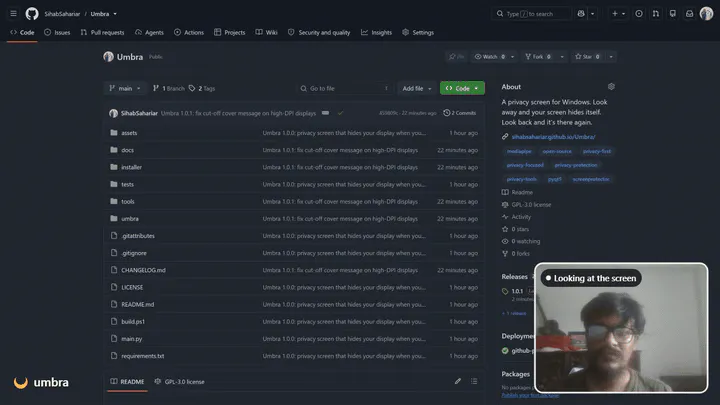This screenshot has width=720, height=405.
Task: Expand the Star lists dropdown arrow
Action: [x=611, y=56]
